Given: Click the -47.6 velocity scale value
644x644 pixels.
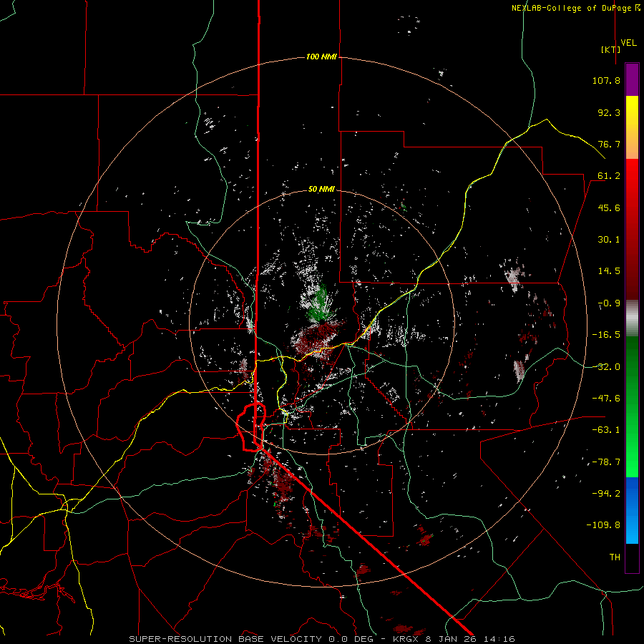Looking at the screenshot, I should (x=606, y=399).
